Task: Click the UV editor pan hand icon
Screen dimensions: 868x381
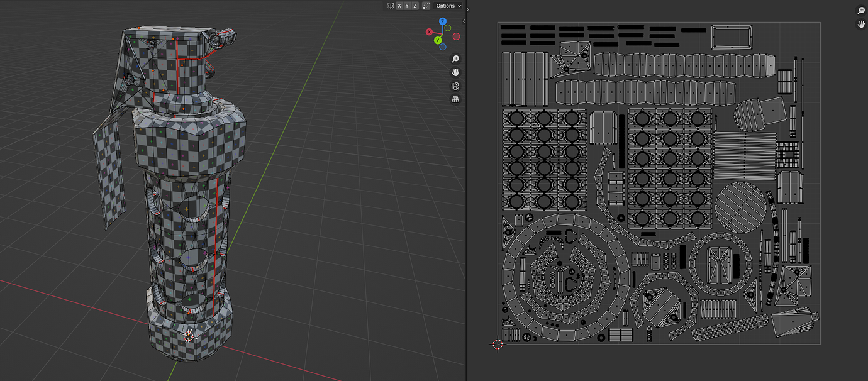Action: (861, 24)
